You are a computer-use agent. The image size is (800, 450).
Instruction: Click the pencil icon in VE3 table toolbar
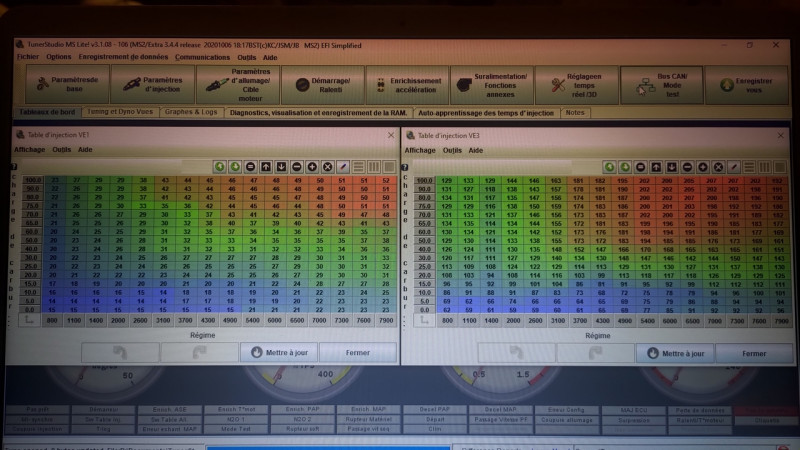pos(733,166)
